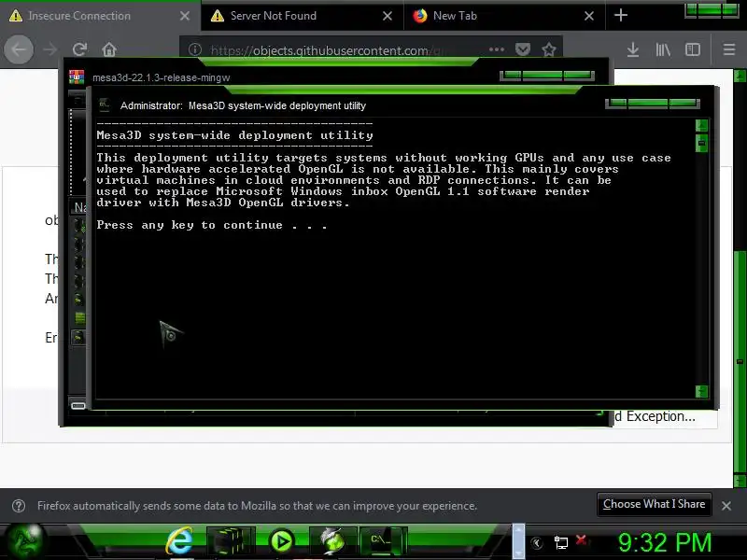Image resolution: width=747 pixels, height=560 pixels.
Task: Click the red X tray icon
Action: pyautogui.click(x=581, y=540)
